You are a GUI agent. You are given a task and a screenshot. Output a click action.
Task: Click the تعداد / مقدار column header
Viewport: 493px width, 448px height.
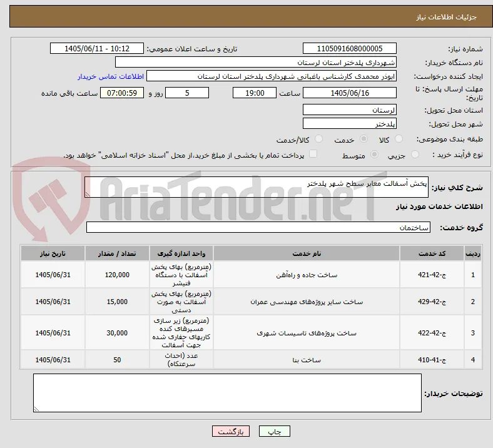[117, 253]
